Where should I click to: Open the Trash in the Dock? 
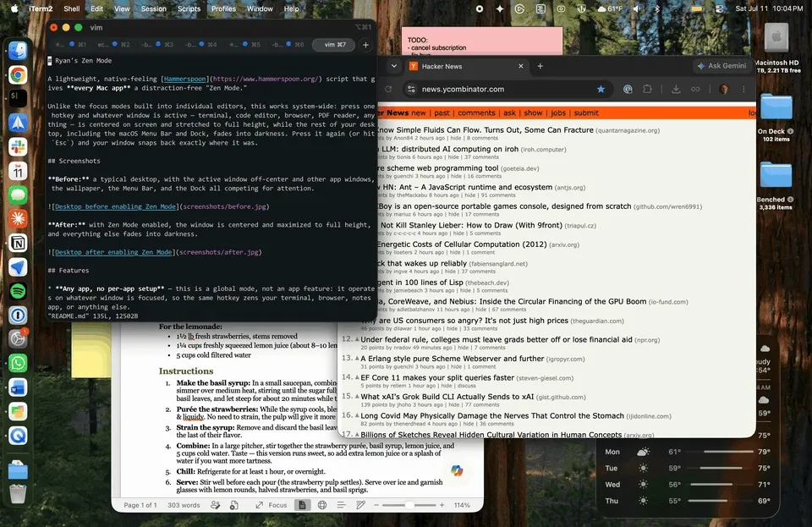18,493
